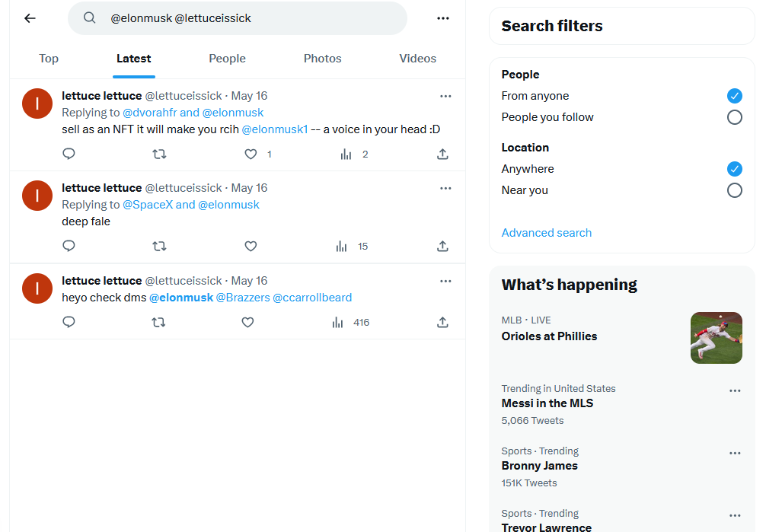Select 'Near you' location radio option
Screen dimensions: 766x532
734,190
